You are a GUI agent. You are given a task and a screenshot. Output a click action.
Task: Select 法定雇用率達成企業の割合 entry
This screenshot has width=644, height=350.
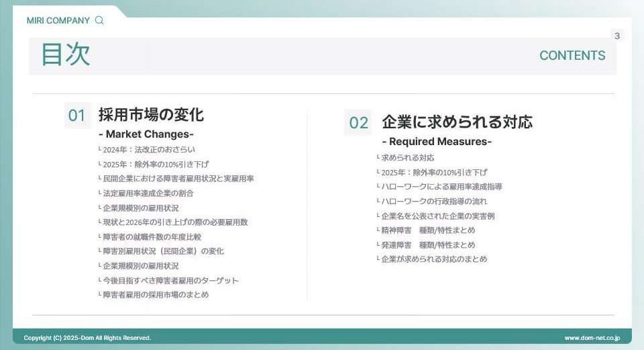click(x=148, y=193)
